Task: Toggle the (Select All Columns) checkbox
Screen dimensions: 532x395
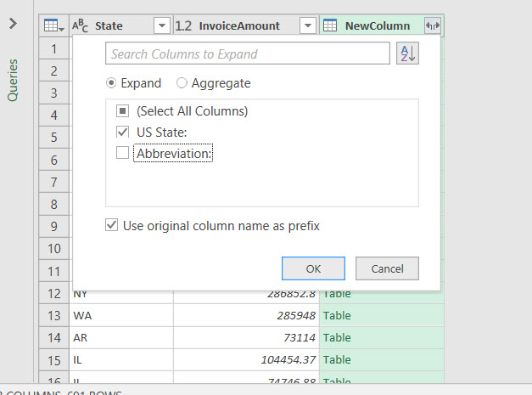Action: (122, 111)
